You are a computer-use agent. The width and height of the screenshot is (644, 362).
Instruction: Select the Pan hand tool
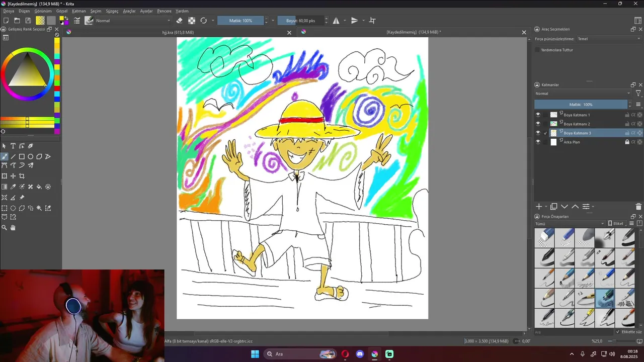pos(13,228)
